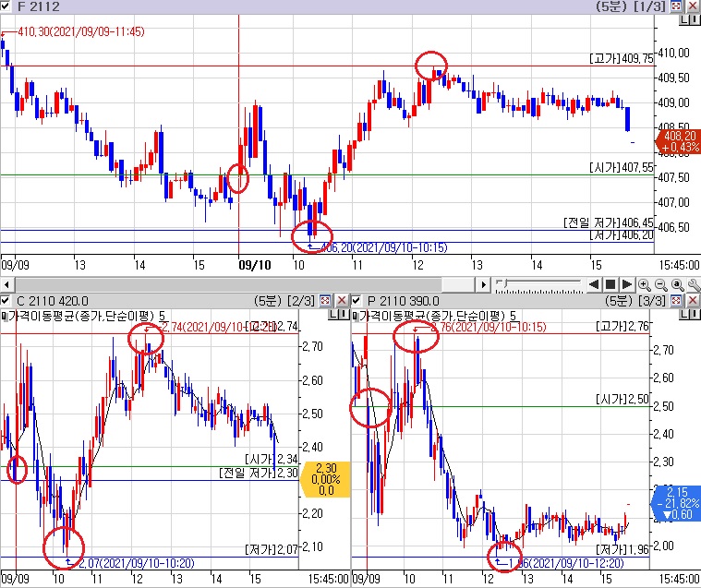This screenshot has height=588, width=701.
Task: Click the indicator marker icon in C 2110 chart
Action: pos(4,317)
